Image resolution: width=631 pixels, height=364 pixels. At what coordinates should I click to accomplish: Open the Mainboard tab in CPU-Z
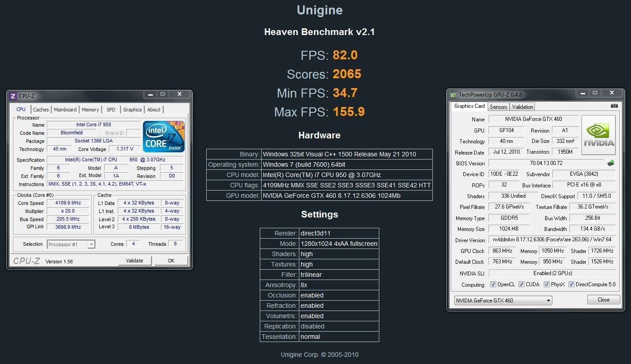coord(65,110)
